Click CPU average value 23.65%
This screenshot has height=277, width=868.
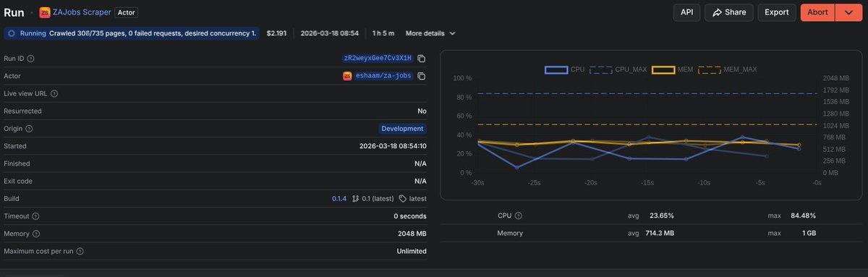click(x=662, y=216)
